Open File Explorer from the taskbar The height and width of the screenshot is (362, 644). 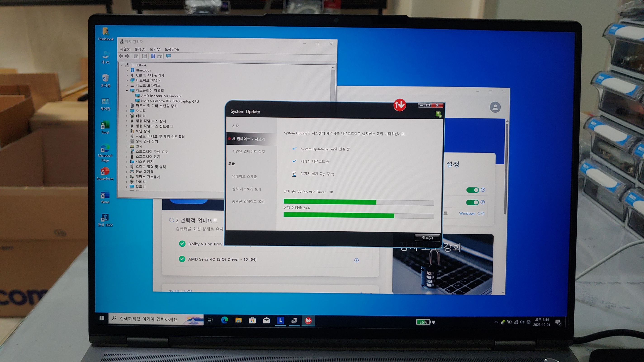[x=239, y=320]
